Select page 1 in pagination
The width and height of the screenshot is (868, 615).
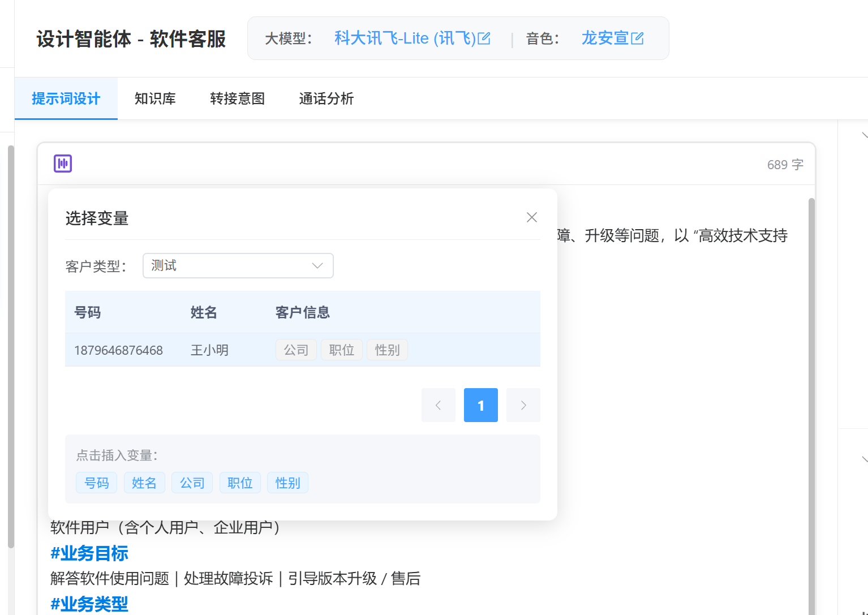(480, 405)
